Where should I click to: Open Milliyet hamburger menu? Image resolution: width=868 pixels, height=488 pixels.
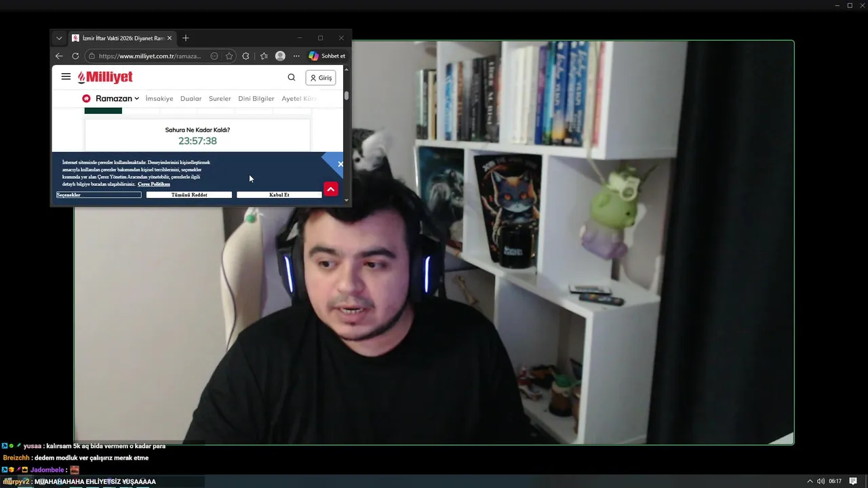[66, 77]
